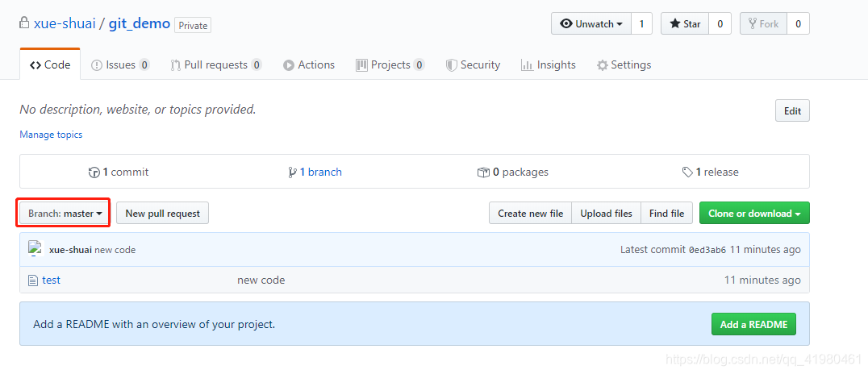The image size is (868, 374).
Task: Click the Manage topics link
Action: (x=51, y=135)
